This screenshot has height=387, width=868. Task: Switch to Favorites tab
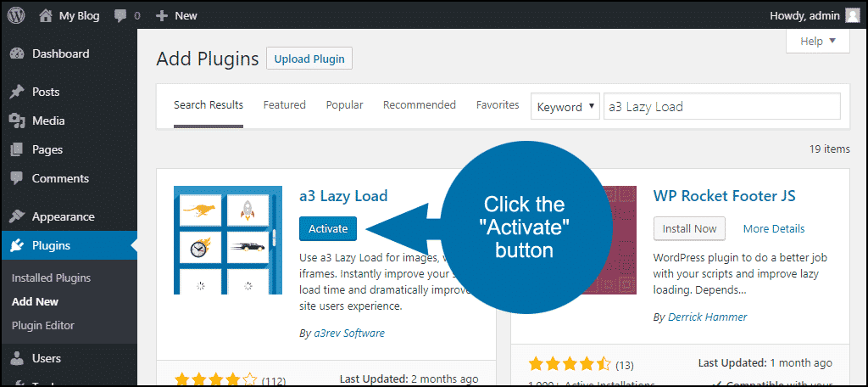[498, 105]
